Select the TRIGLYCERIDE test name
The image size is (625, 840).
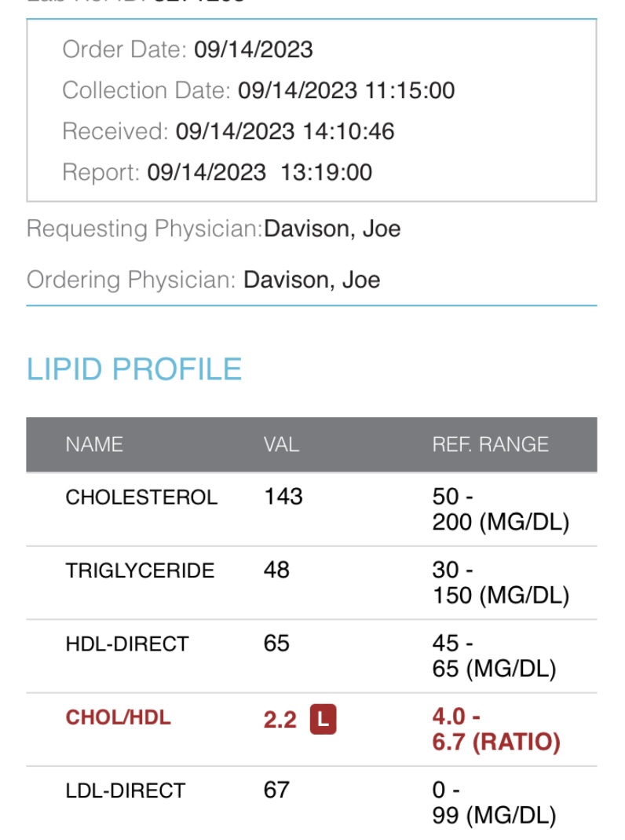point(140,570)
